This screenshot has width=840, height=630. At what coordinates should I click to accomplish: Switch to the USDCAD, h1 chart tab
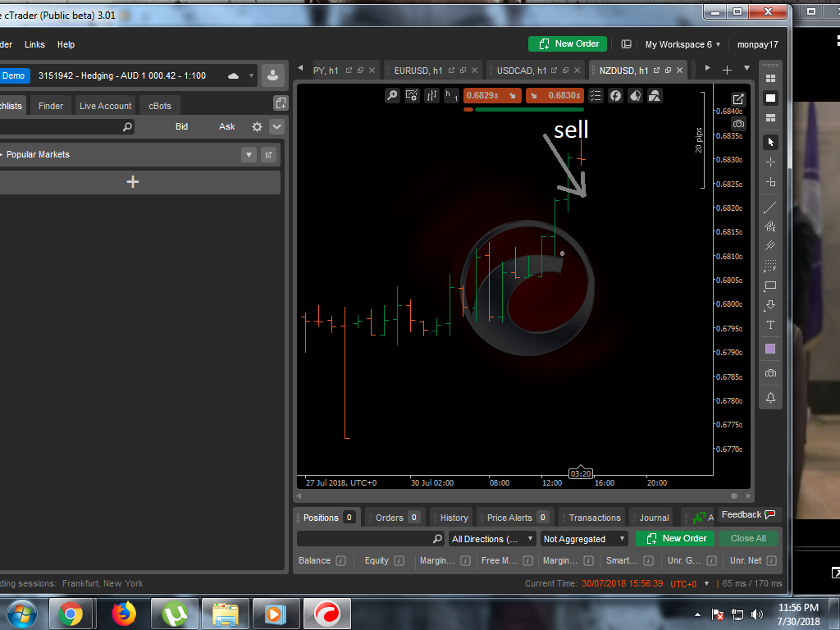[521, 71]
